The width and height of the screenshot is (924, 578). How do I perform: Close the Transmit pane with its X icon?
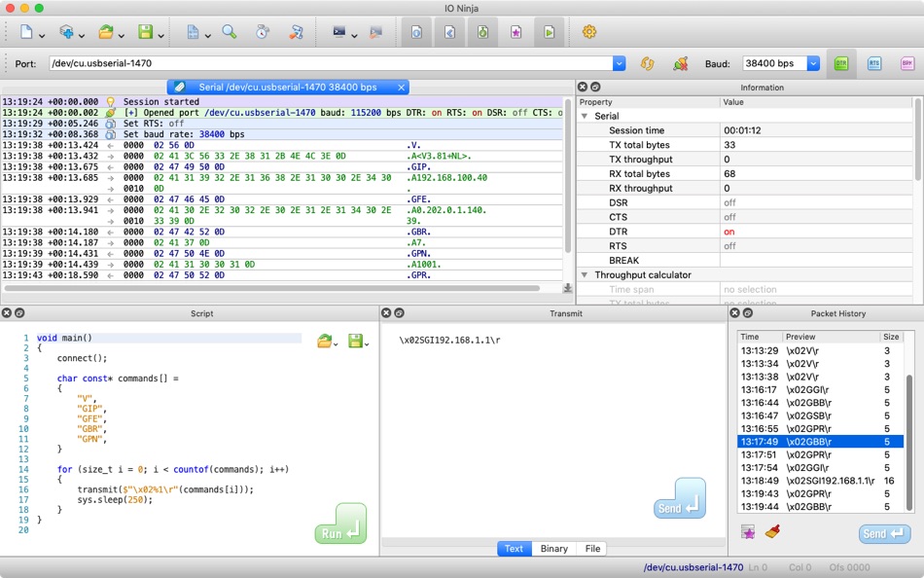click(386, 313)
